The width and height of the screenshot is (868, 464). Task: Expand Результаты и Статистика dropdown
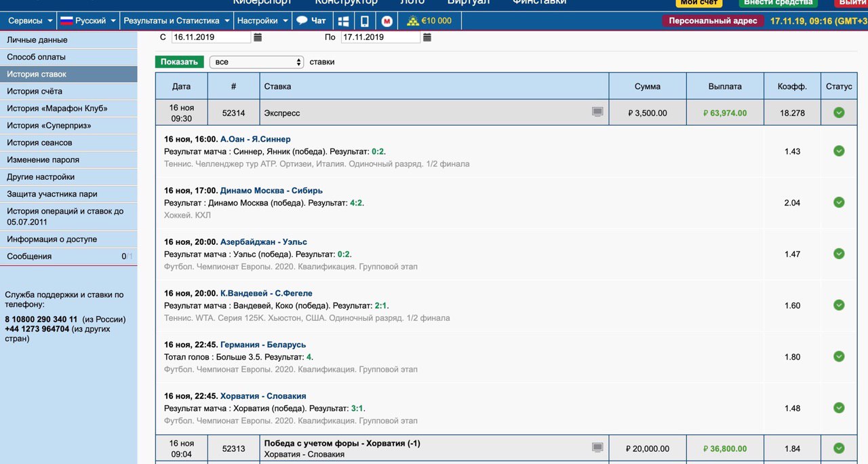pos(176,21)
